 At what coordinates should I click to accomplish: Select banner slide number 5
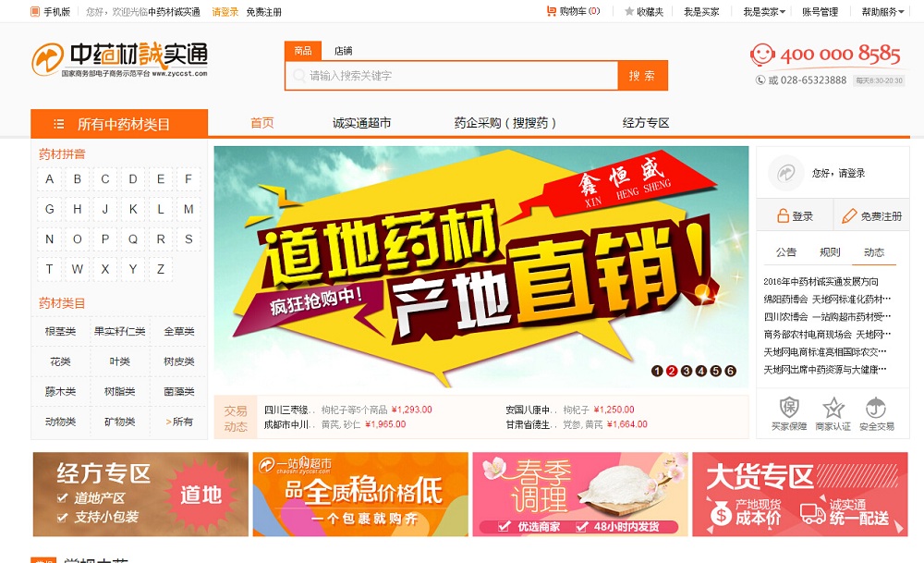(x=715, y=371)
